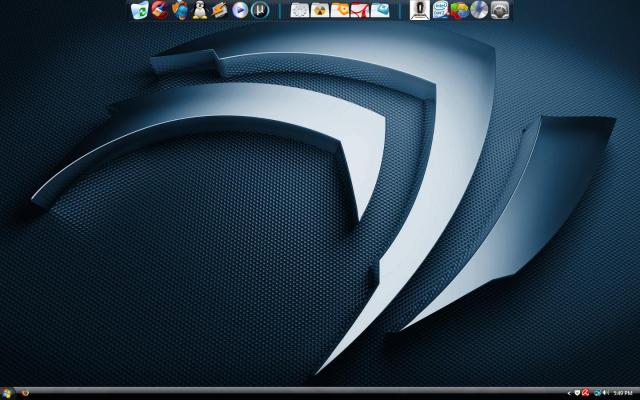Launch the blue play-button media player icon
The height and width of the screenshot is (400, 640).
pos(240,10)
